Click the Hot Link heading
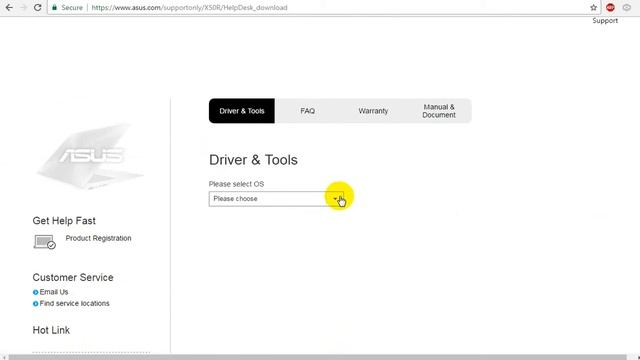 coord(51,330)
